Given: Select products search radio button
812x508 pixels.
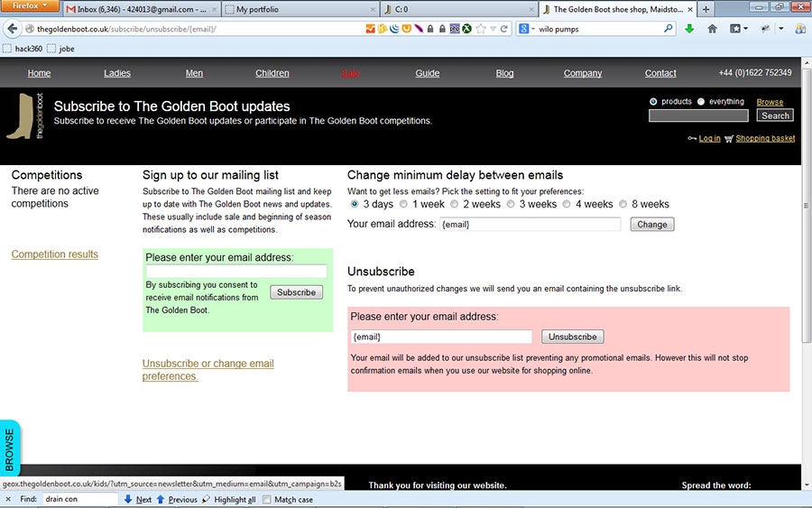Looking at the screenshot, I should click(x=653, y=101).
